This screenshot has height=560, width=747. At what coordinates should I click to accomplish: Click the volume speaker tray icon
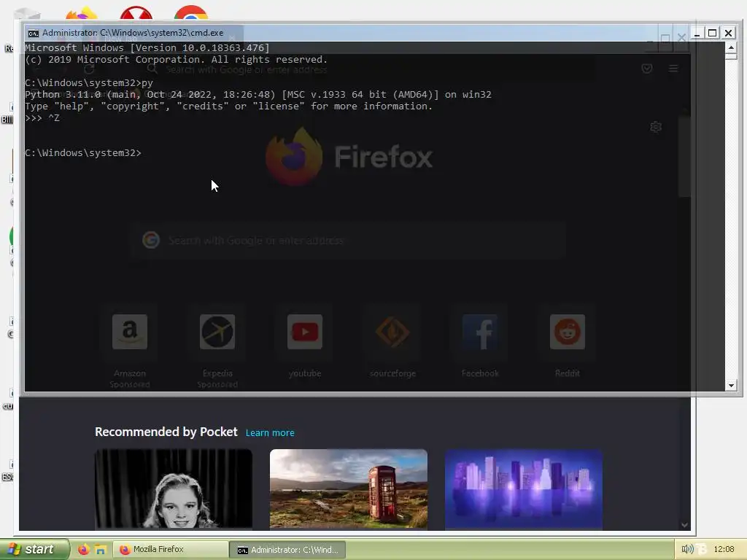[x=686, y=549]
